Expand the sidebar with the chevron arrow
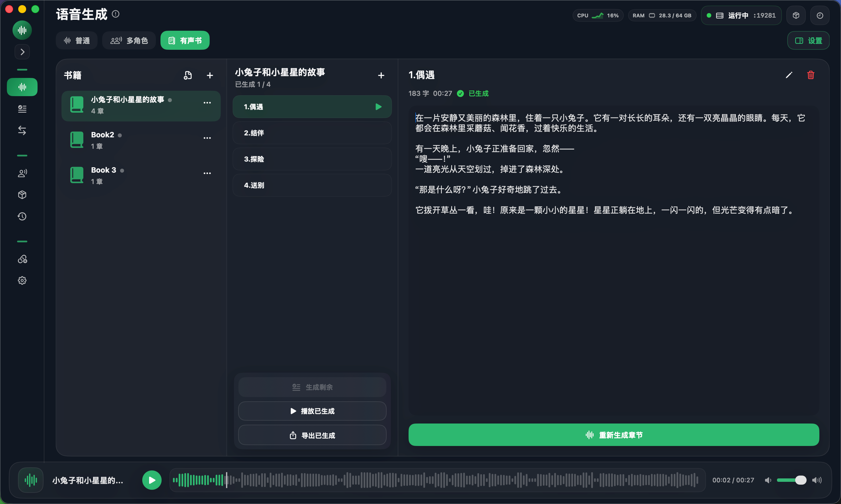Image resolution: width=841 pixels, height=504 pixels. [22, 52]
